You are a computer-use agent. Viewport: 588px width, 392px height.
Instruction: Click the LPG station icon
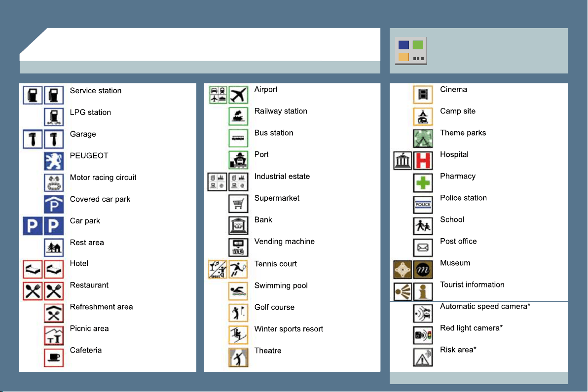click(54, 117)
